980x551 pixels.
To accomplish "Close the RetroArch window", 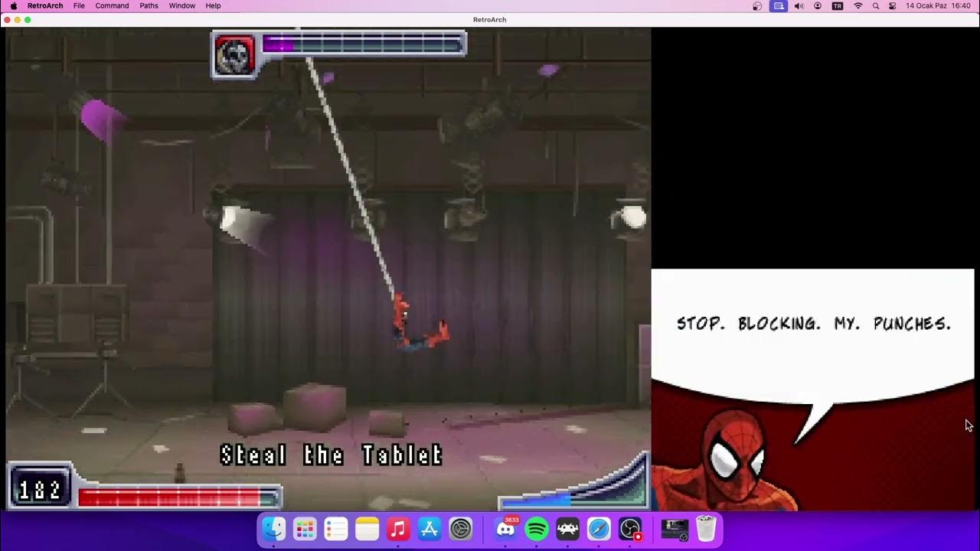I will pos(8,20).
